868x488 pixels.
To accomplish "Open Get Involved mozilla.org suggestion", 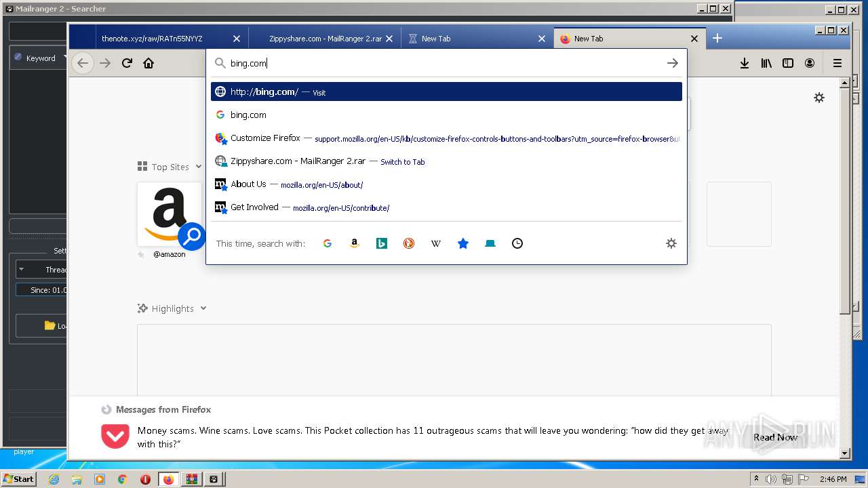I will click(x=446, y=207).
